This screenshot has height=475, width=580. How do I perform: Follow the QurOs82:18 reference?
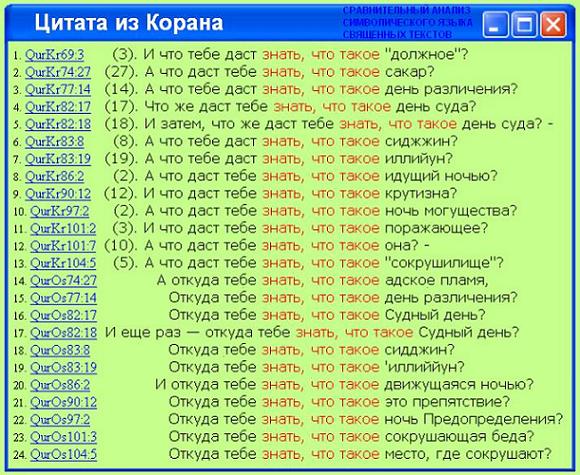(x=63, y=333)
